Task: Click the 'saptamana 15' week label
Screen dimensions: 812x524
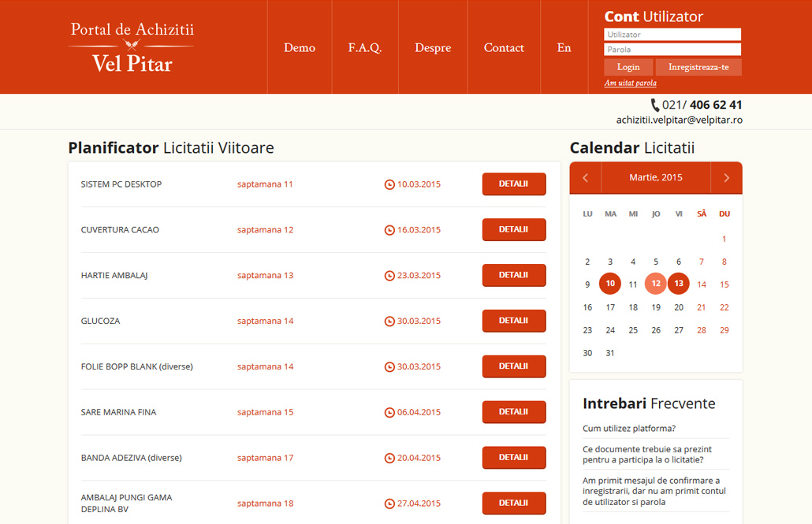Action: [265, 412]
